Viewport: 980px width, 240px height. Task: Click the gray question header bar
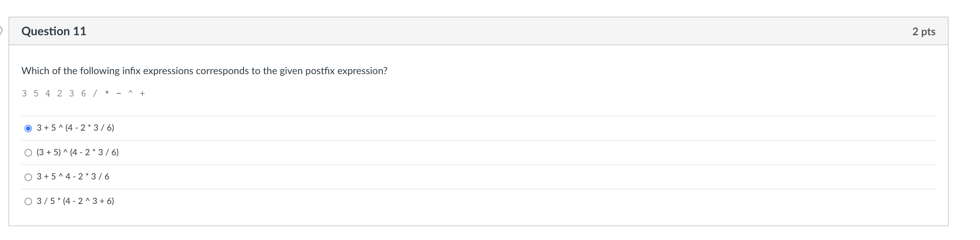point(492,31)
